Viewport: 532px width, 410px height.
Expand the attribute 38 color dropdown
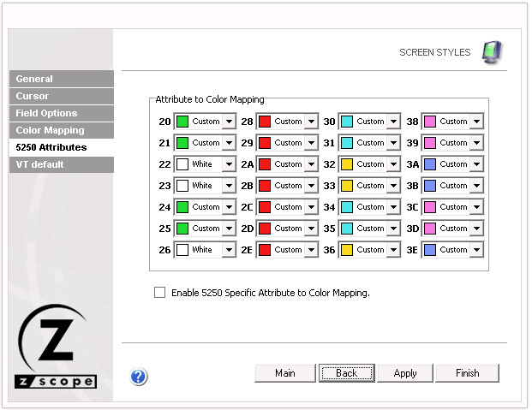476,121
